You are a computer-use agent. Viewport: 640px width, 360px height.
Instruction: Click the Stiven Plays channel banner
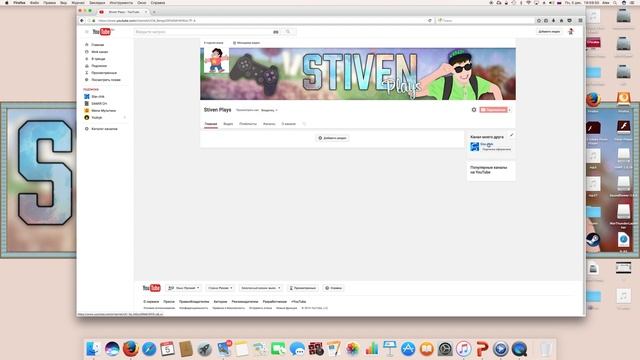pos(358,74)
